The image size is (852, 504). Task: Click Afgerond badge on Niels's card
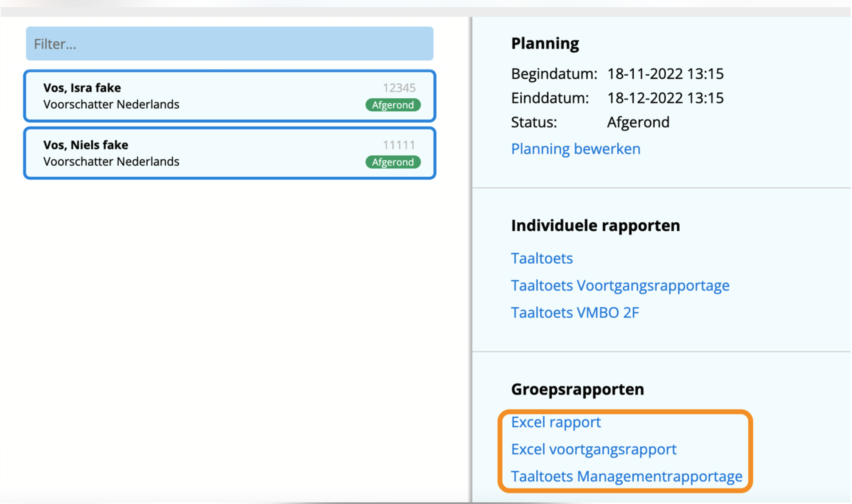(x=392, y=162)
